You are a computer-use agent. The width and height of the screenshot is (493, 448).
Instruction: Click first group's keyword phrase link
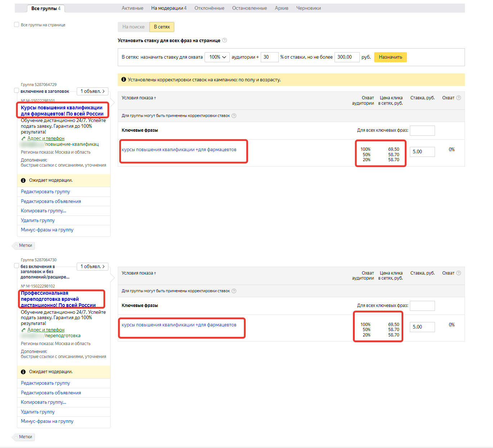click(x=179, y=150)
